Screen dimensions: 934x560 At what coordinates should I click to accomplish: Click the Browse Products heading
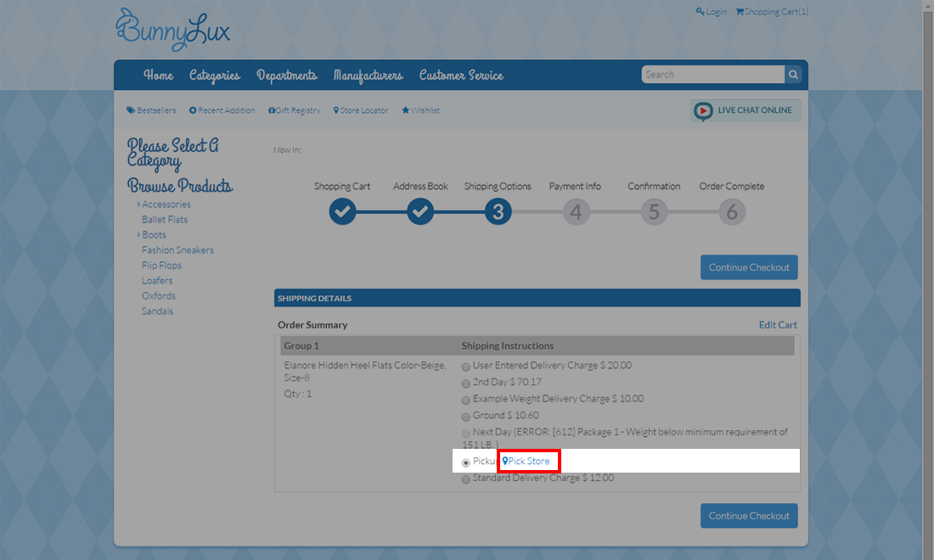tap(180, 186)
